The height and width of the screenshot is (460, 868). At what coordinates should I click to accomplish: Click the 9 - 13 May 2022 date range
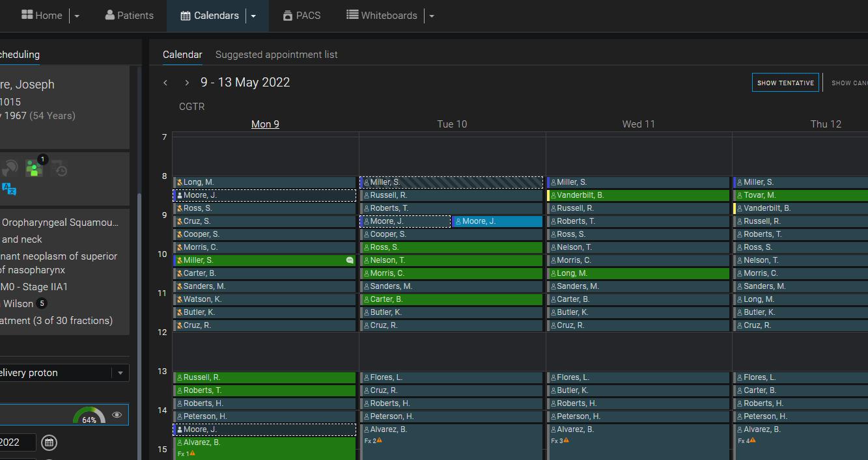click(x=245, y=83)
